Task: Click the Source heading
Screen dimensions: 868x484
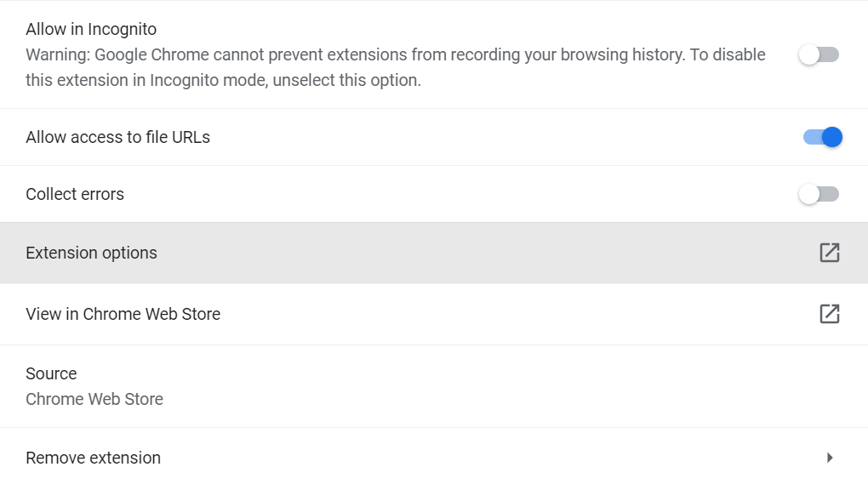Action: (51, 373)
